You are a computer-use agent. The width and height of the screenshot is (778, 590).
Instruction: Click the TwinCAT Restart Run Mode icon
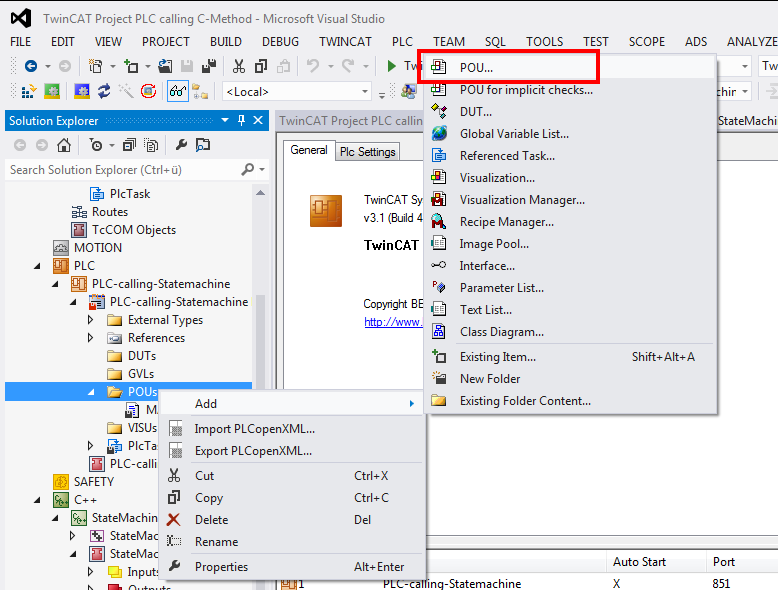pos(52,91)
